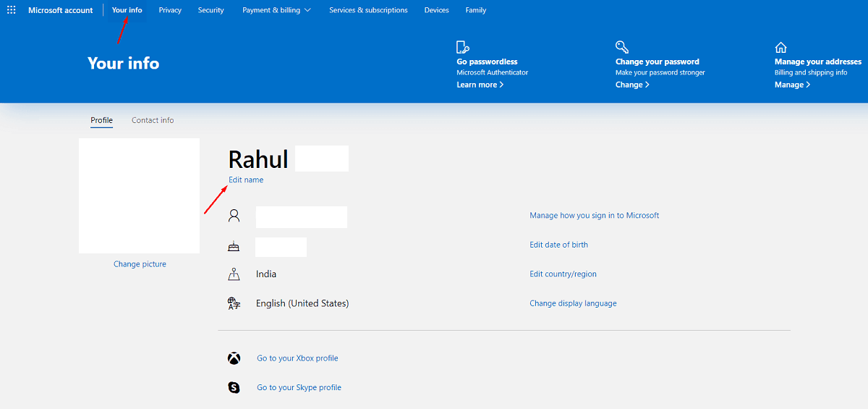Open the app launcher grid icon
Viewport: 868px width, 409px height.
[11, 10]
